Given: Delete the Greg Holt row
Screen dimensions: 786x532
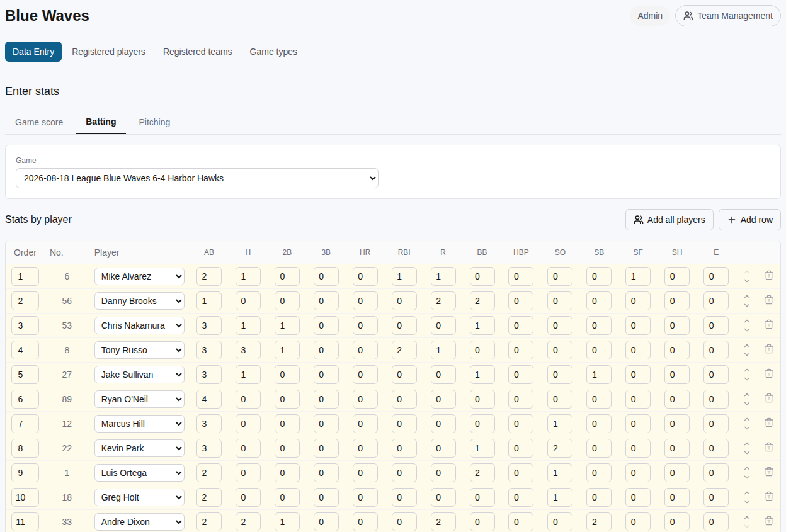Looking at the screenshot, I should click(x=769, y=496).
